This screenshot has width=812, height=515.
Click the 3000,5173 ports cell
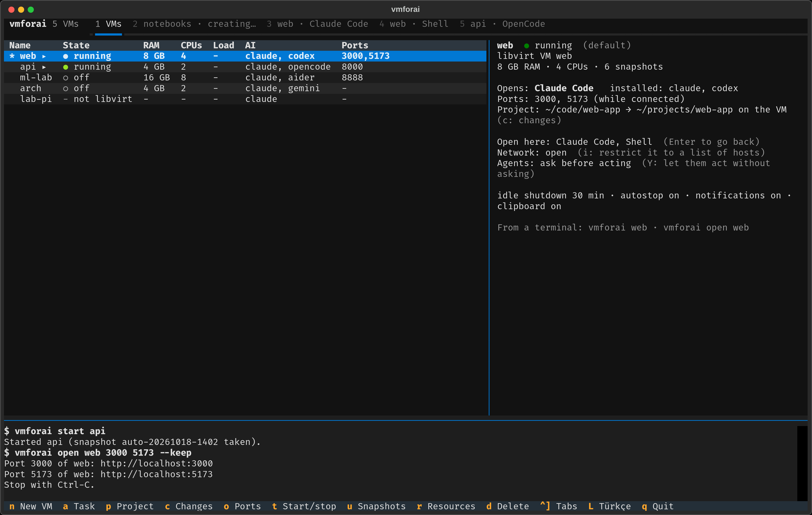tap(366, 56)
